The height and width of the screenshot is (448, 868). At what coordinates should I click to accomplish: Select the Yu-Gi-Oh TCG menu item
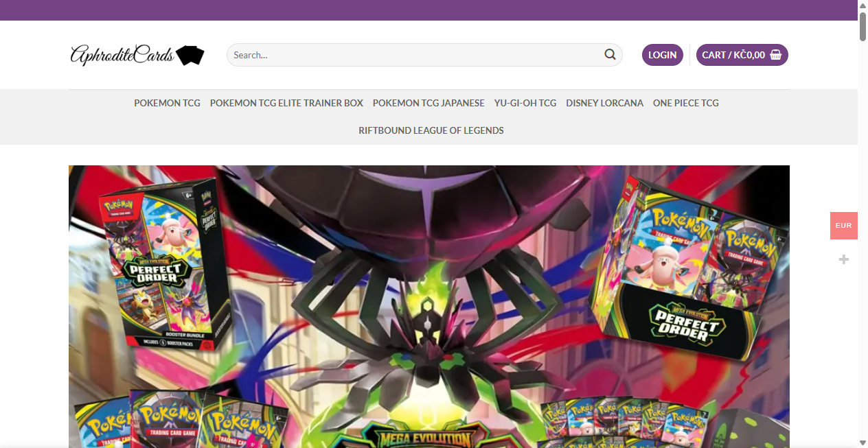pyautogui.click(x=525, y=103)
